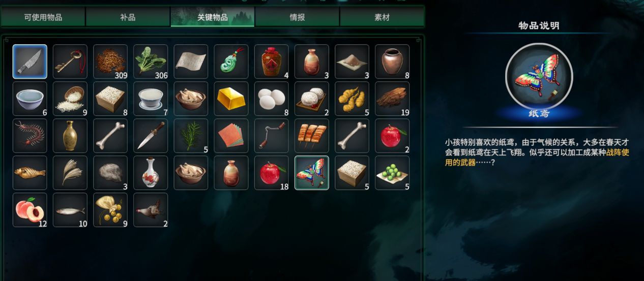Open the 补品 tab
This screenshot has width=644, height=281.
point(128,17)
